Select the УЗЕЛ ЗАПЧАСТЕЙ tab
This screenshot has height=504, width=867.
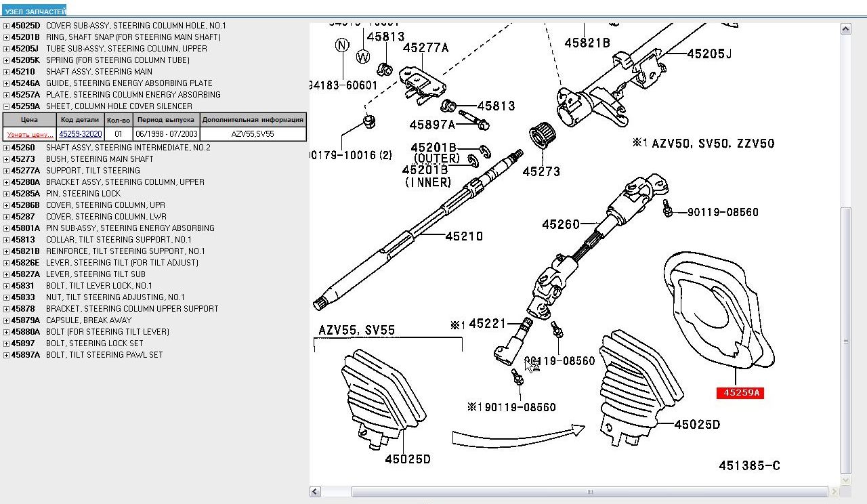pyautogui.click(x=34, y=12)
